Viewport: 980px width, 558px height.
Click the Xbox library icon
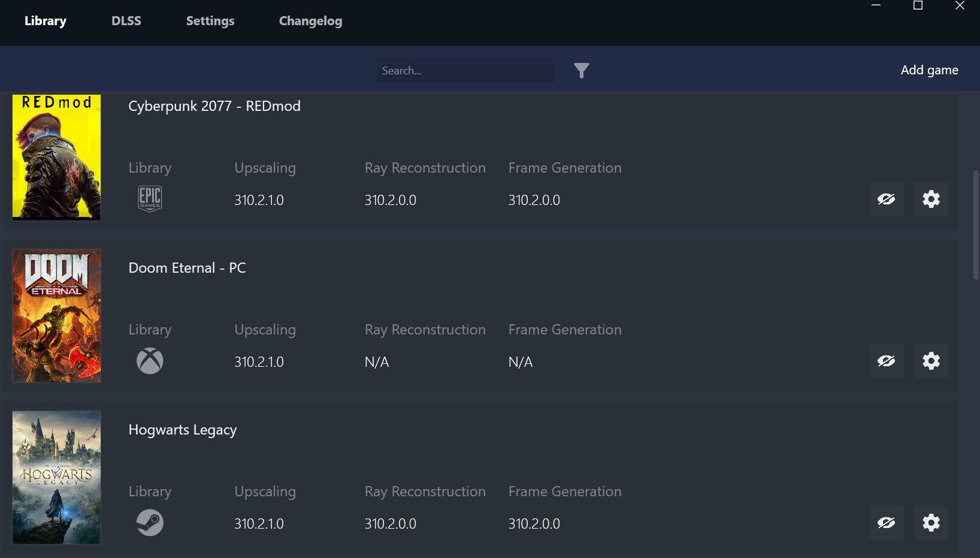150,361
